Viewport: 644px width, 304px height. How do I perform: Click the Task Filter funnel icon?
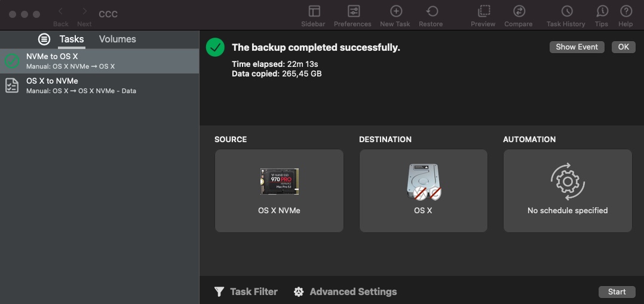(219, 291)
